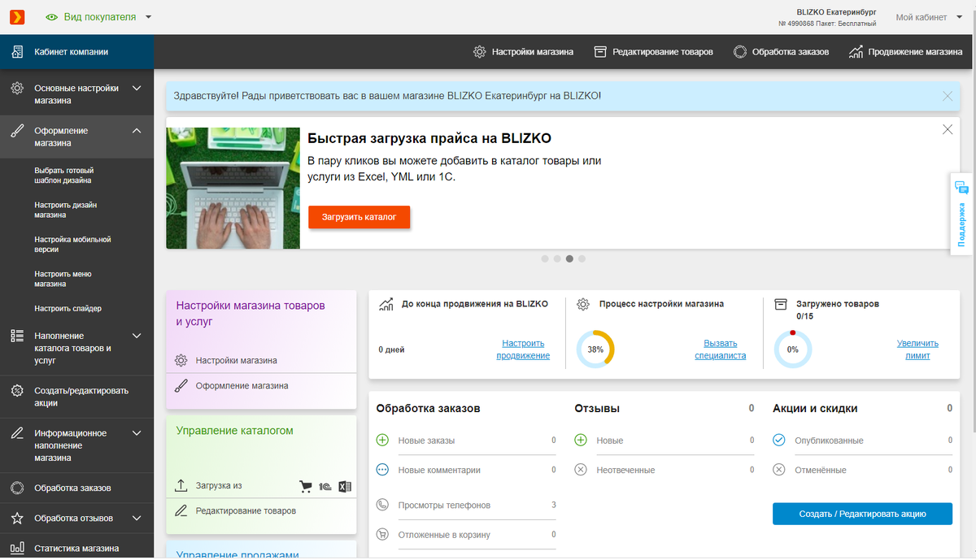976x560 pixels.
Task: Go to the fourth slide dot of the carousel
Action: (x=582, y=259)
